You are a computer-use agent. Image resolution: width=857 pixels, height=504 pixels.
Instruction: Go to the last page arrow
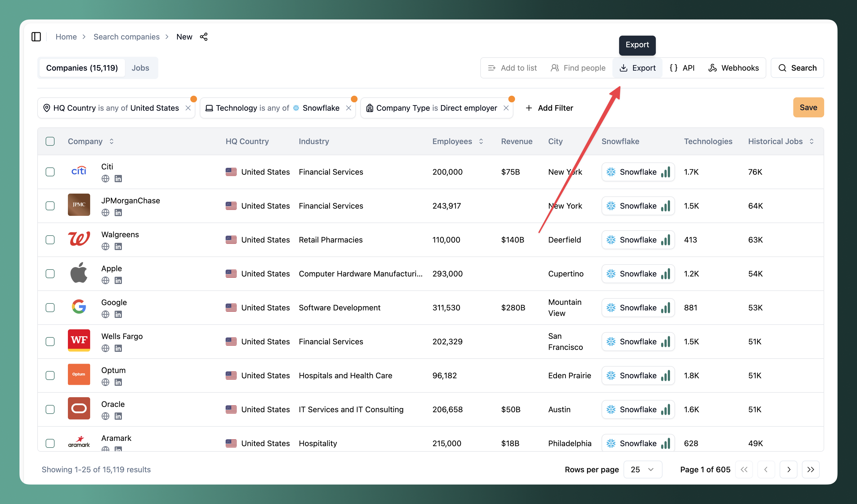pyautogui.click(x=811, y=469)
